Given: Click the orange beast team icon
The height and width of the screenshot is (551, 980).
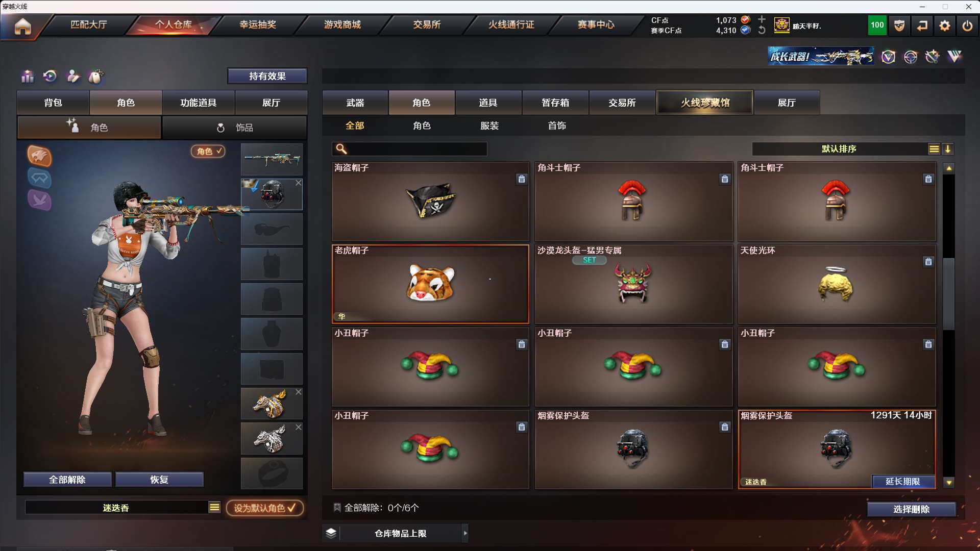Looking at the screenshot, I should pos(39,156).
